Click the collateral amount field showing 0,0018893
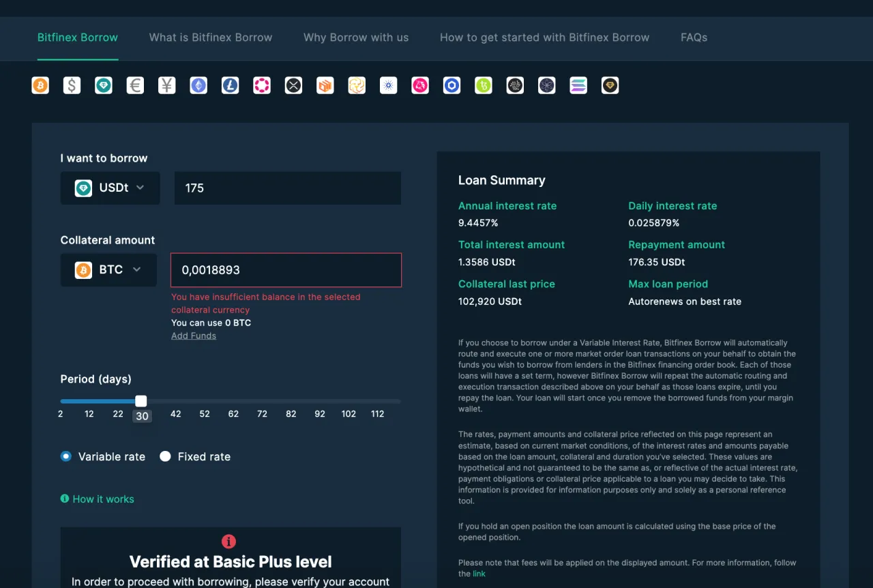The image size is (873, 588). point(286,270)
